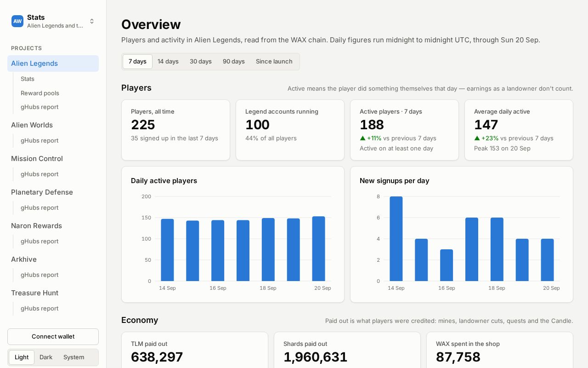Switch to the Dark theme
This screenshot has width=588, height=368.
pos(46,357)
